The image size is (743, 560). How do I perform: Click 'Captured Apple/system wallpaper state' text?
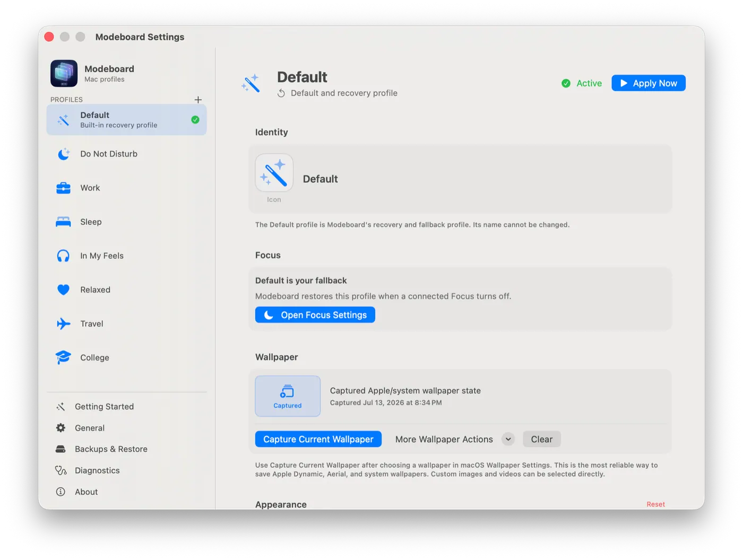(x=405, y=391)
